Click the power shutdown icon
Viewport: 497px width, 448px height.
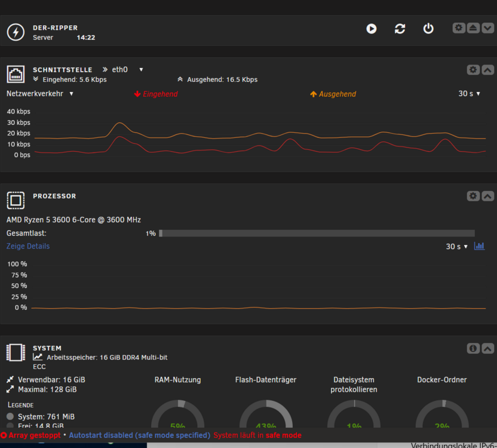pos(428,29)
